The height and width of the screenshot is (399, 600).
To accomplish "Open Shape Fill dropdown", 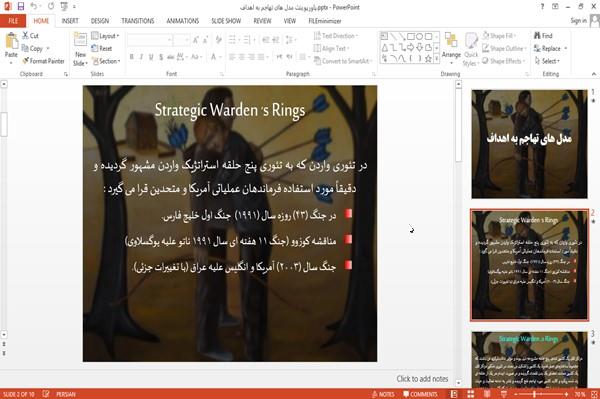I will 499,36.
